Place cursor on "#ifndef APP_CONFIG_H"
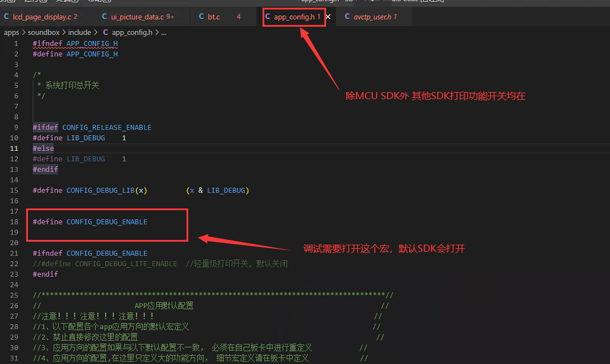 pyautogui.click(x=75, y=43)
